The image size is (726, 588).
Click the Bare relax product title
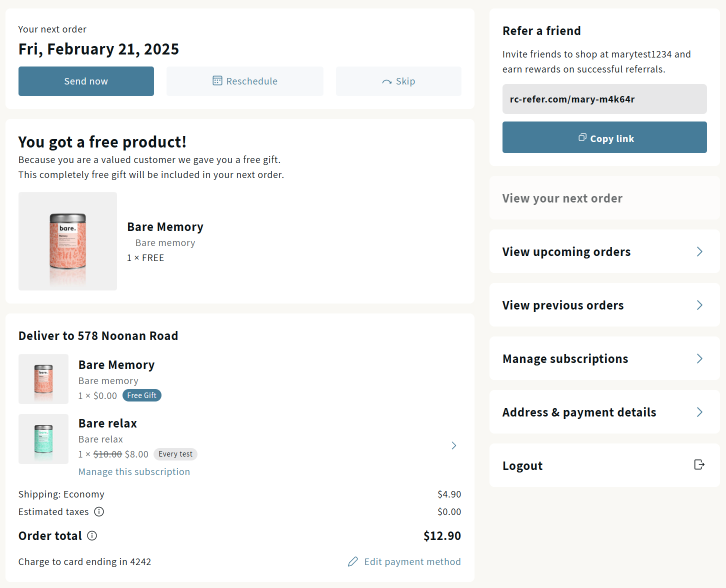point(107,423)
